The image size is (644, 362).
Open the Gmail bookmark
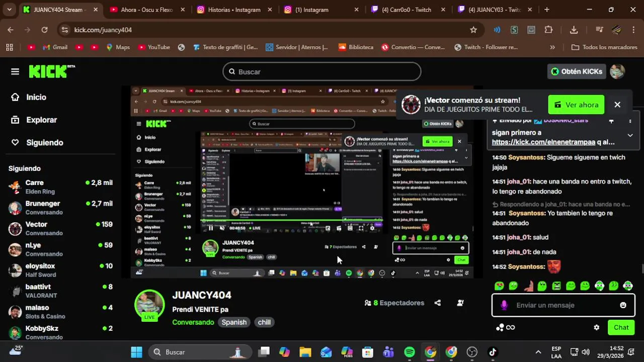pos(55,47)
